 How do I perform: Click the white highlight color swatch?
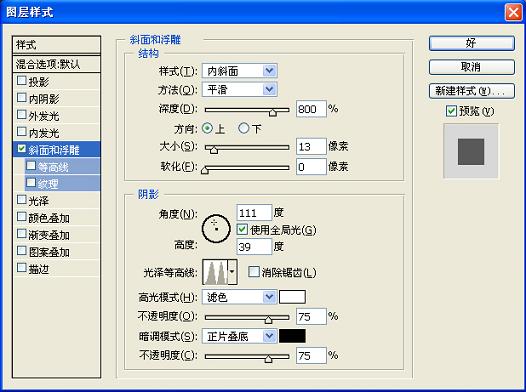coord(292,297)
